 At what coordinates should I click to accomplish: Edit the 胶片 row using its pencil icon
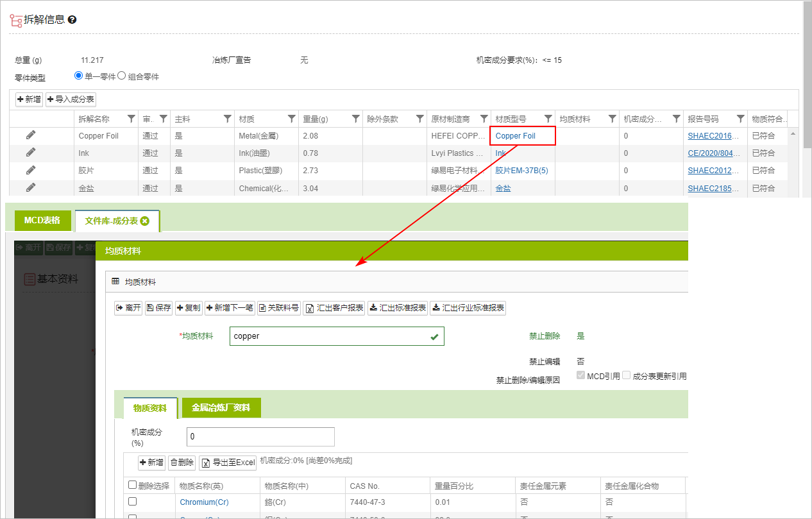click(x=31, y=170)
